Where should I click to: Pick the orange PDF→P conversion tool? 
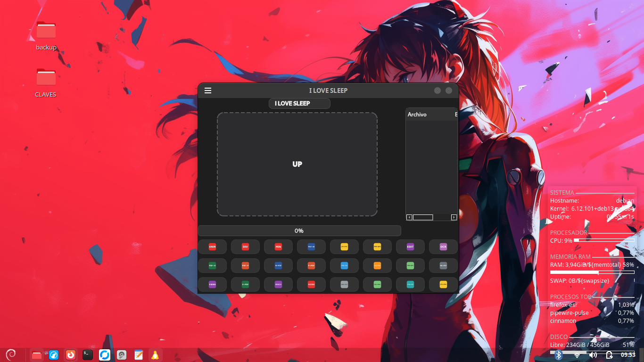[245, 265]
